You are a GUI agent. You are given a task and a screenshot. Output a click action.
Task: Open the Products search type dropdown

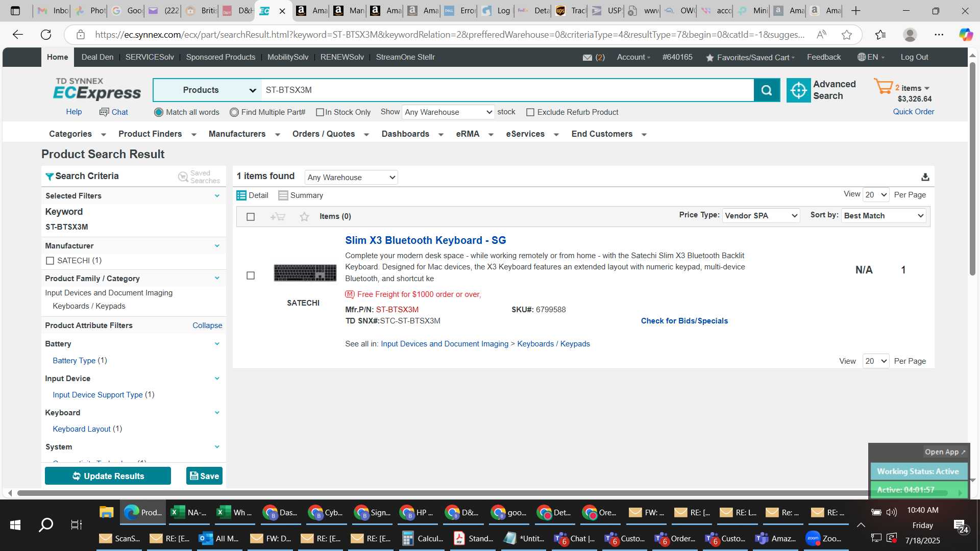point(207,90)
